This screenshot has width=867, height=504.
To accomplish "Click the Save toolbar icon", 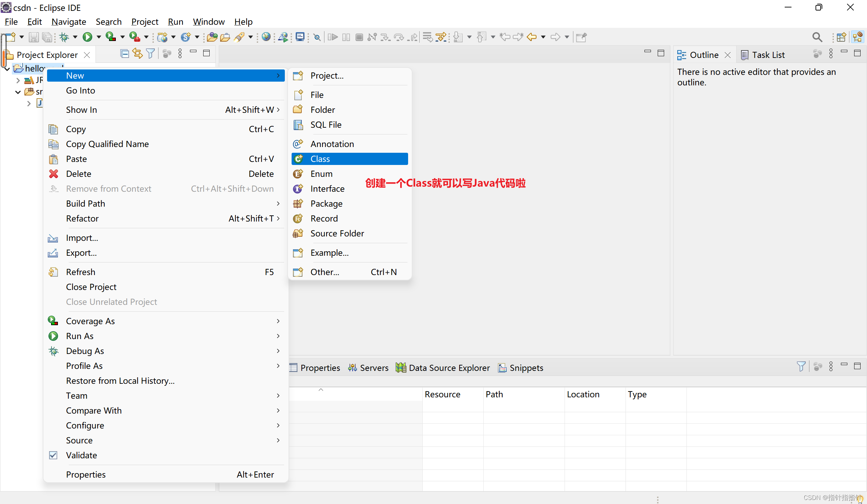I will (34, 37).
